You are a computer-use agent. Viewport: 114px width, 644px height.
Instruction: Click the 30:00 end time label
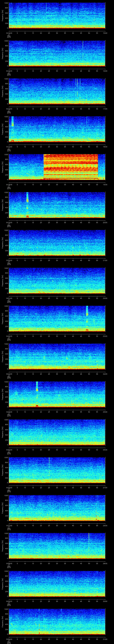pos(105,601)
